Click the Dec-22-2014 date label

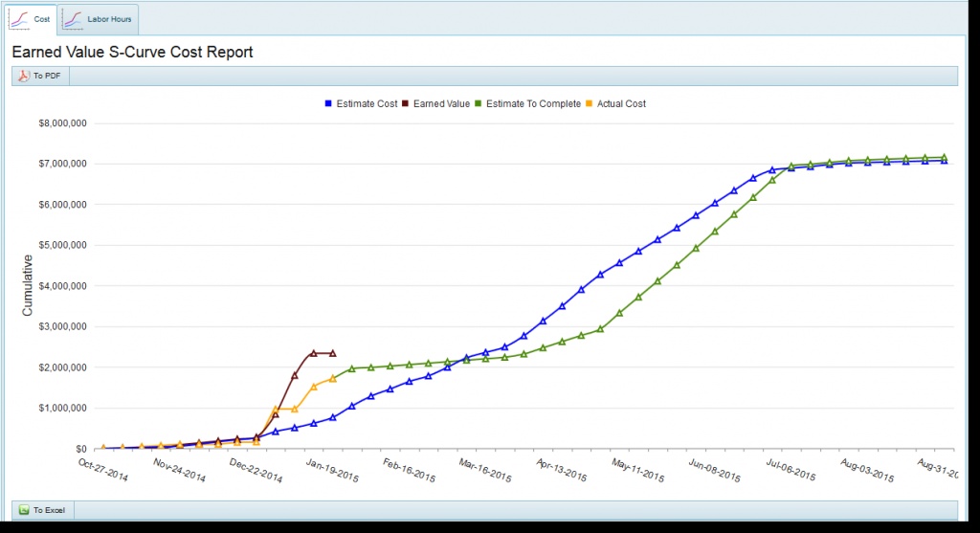(x=256, y=470)
